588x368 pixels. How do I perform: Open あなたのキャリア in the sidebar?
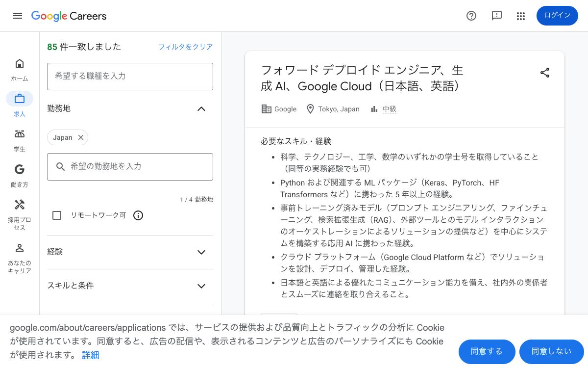pos(20,258)
